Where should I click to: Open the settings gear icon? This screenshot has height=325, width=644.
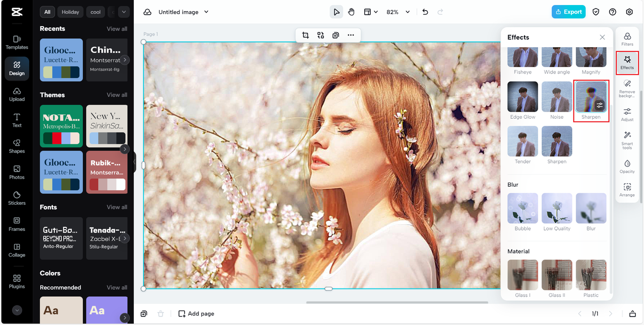629,12
